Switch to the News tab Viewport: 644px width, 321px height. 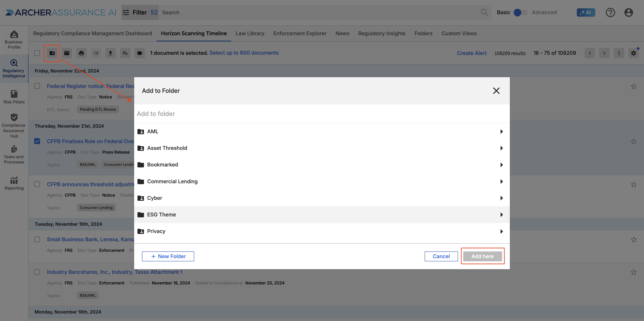pos(342,33)
